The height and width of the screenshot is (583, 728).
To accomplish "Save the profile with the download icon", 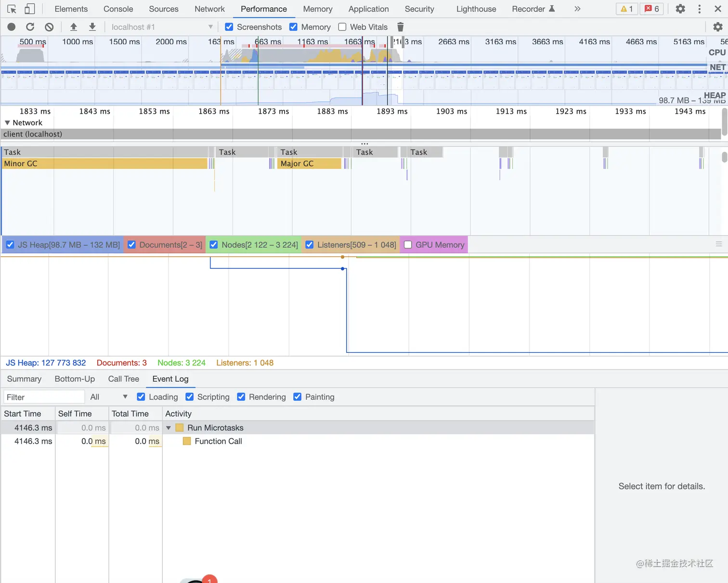I will (92, 27).
